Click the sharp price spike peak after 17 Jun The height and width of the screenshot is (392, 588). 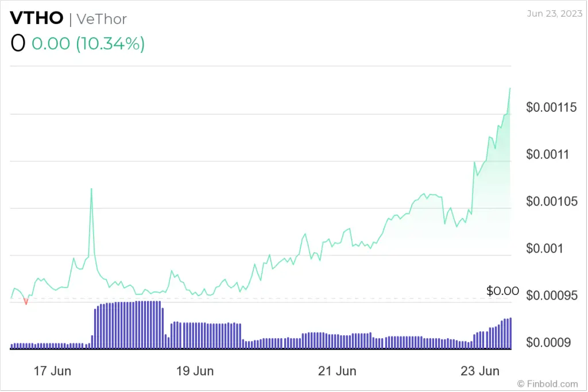point(91,189)
